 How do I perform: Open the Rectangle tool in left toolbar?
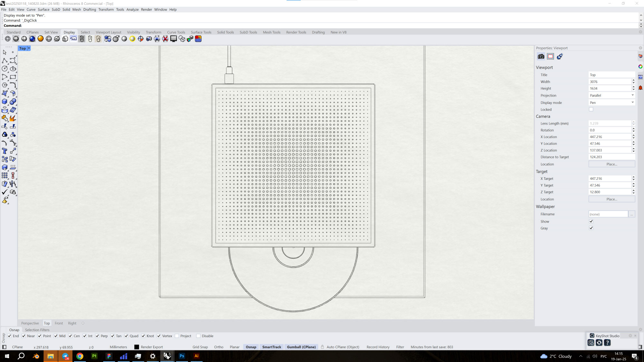[x=13, y=77]
